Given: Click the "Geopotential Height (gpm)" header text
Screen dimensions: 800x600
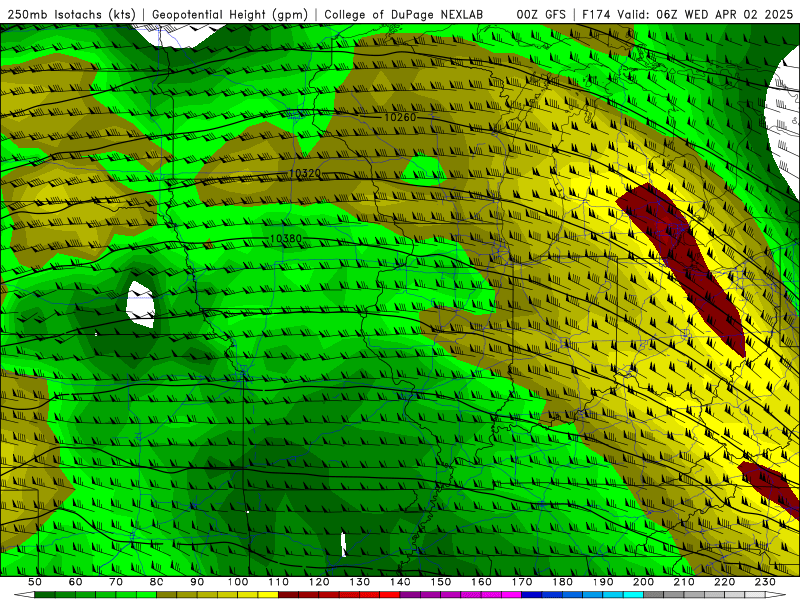Looking at the screenshot, I should click(x=230, y=14).
